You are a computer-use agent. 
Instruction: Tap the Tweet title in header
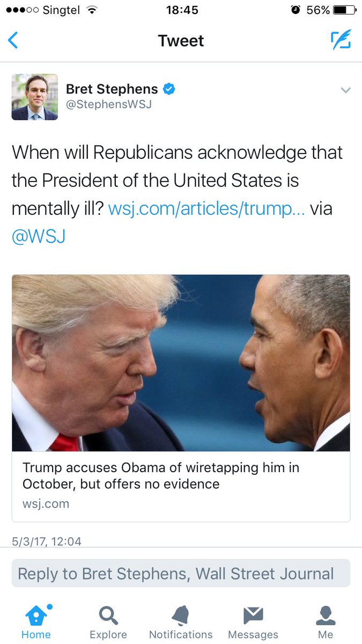point(181,41)
